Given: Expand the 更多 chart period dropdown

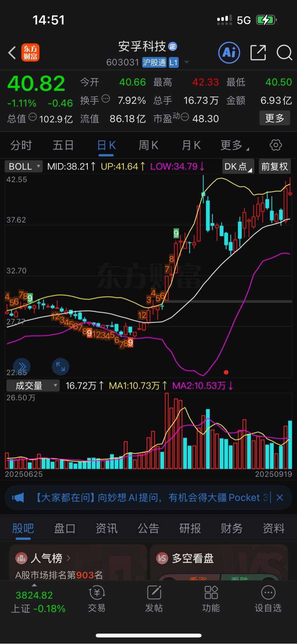Looking at the screenshot, I should coord(235,145).
